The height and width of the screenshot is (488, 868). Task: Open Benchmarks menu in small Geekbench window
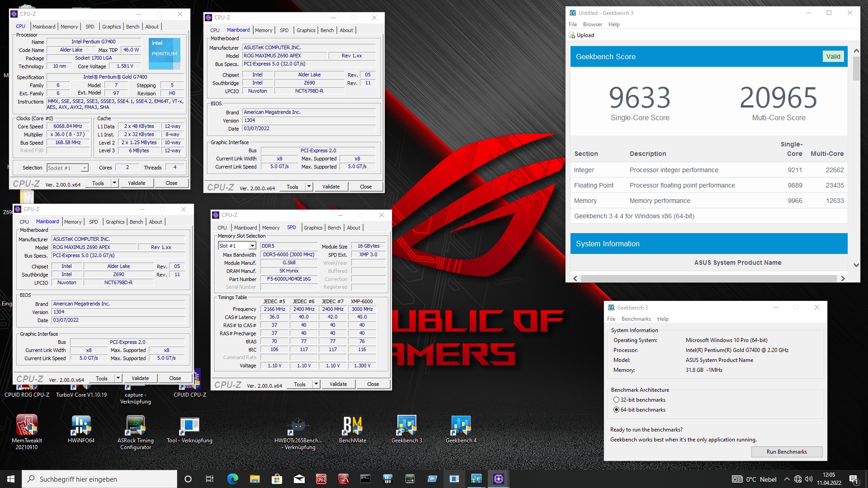click(636, 319)
